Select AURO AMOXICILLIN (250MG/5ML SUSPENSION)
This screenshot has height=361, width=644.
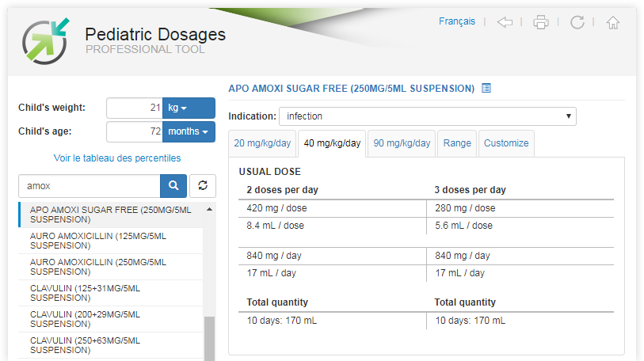(x=110, y=267)
